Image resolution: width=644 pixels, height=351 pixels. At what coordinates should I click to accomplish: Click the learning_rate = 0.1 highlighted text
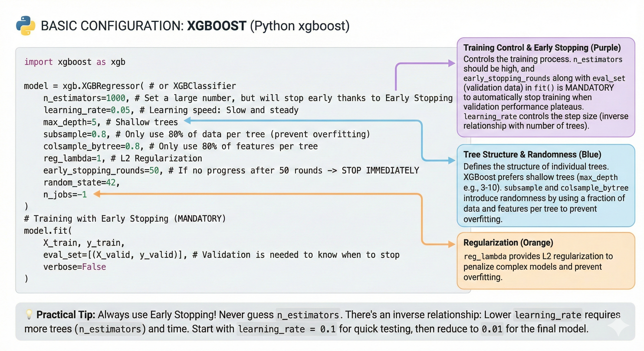click(287, 329)
